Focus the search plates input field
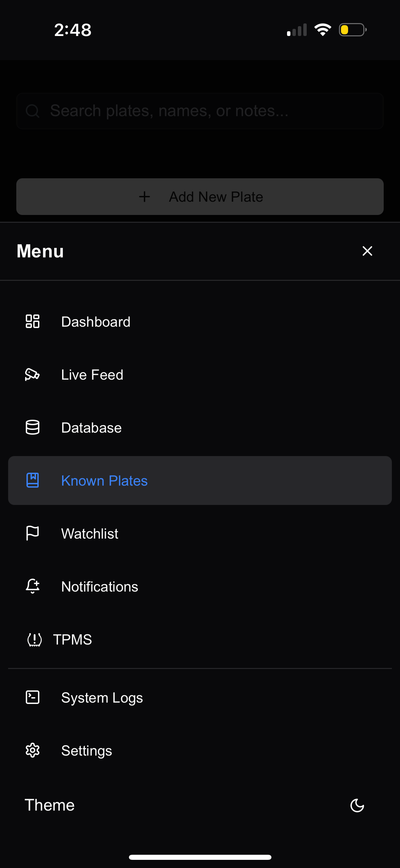Screen dimensions: 400x868 coord(200,111)
